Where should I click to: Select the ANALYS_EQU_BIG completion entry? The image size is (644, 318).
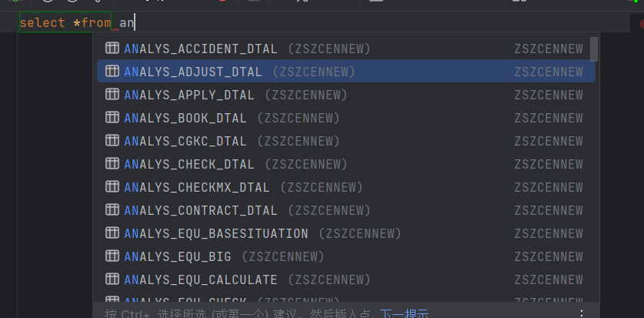(x=345, y=256)
